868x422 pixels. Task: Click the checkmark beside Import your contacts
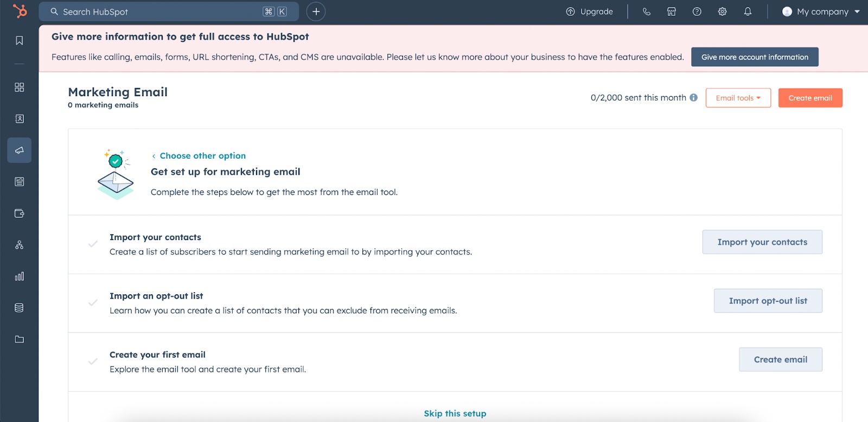(93, 244)
